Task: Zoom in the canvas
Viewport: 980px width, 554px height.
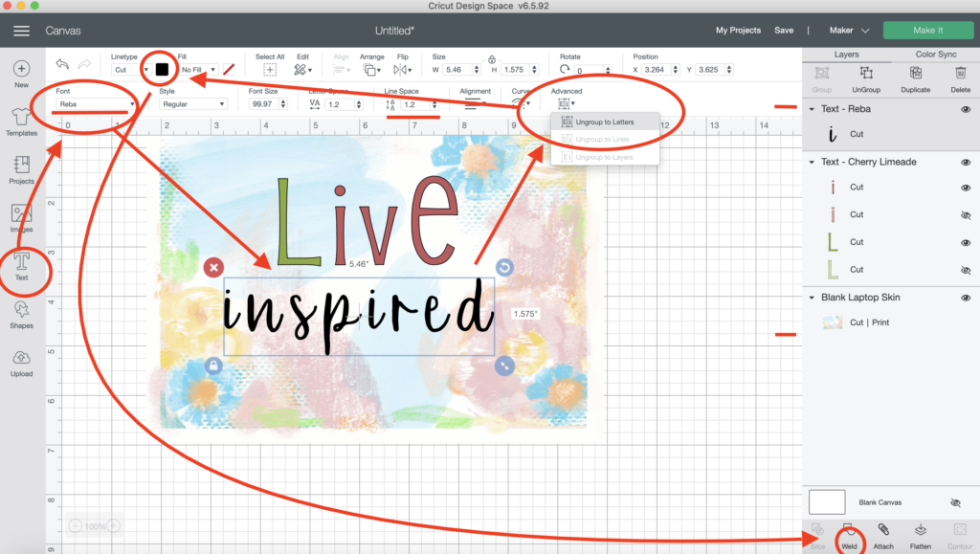Action: point(113,526)
